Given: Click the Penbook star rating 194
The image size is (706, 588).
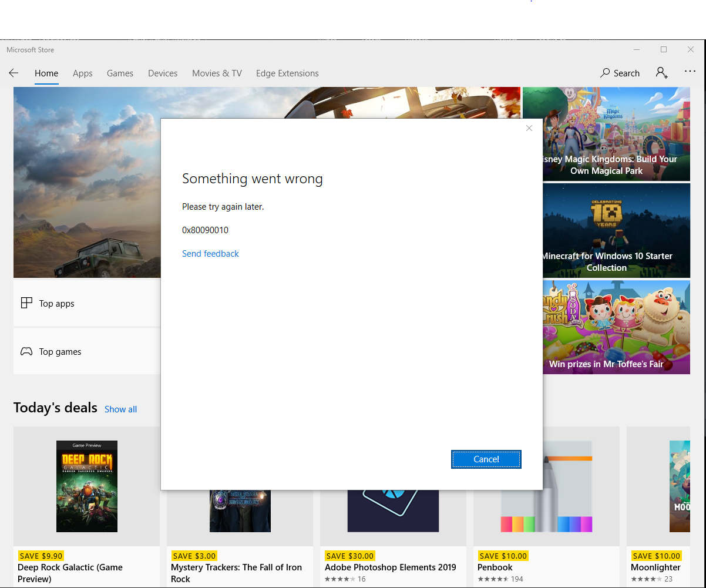Looking at the screenshot, I should [500, 579].
